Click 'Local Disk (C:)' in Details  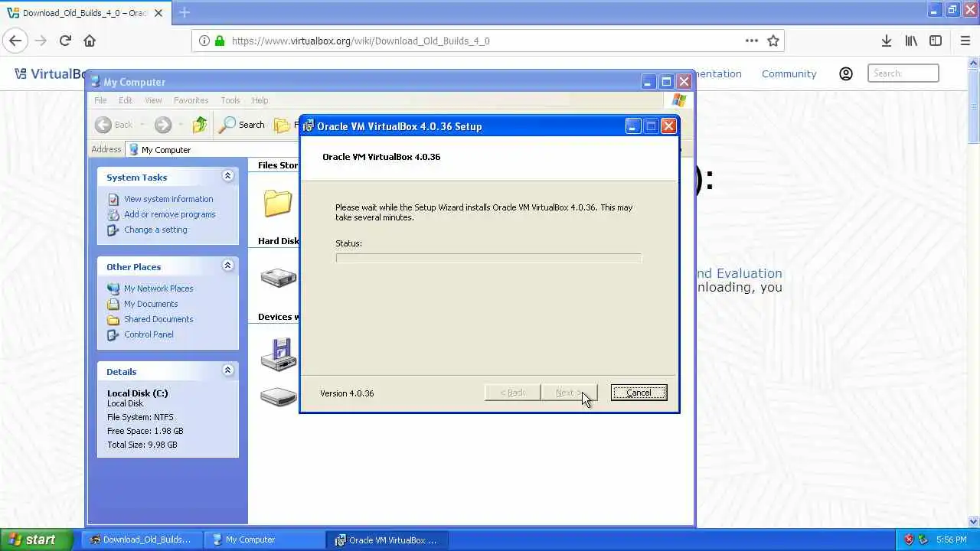click(x=138, y=393)
